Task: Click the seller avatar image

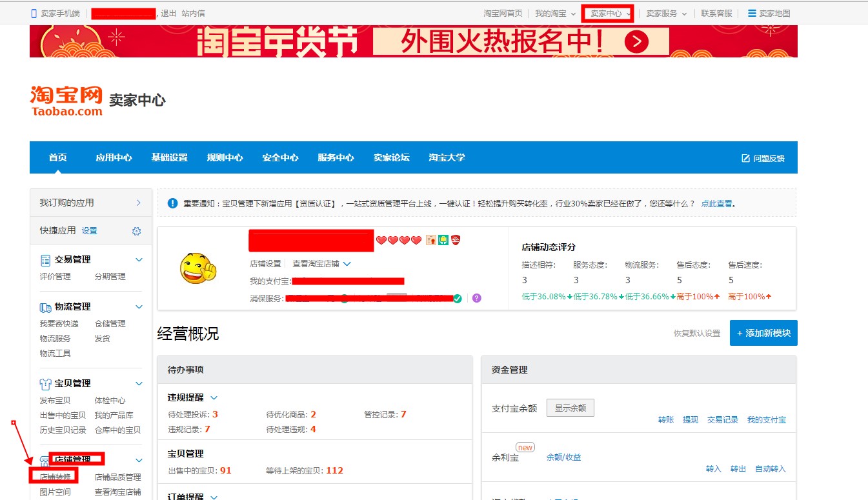Action: pos(197,267)
